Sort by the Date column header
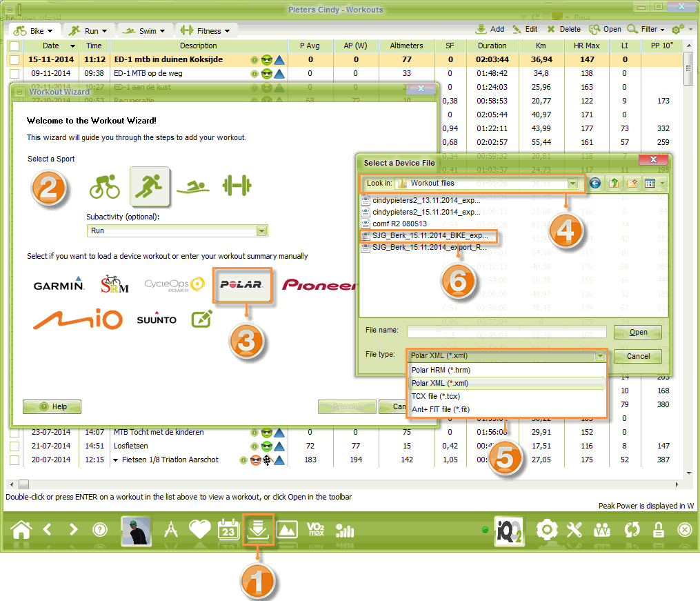This screenshot has height=601, width=700. pyautogui.click(x=51, y=46)
